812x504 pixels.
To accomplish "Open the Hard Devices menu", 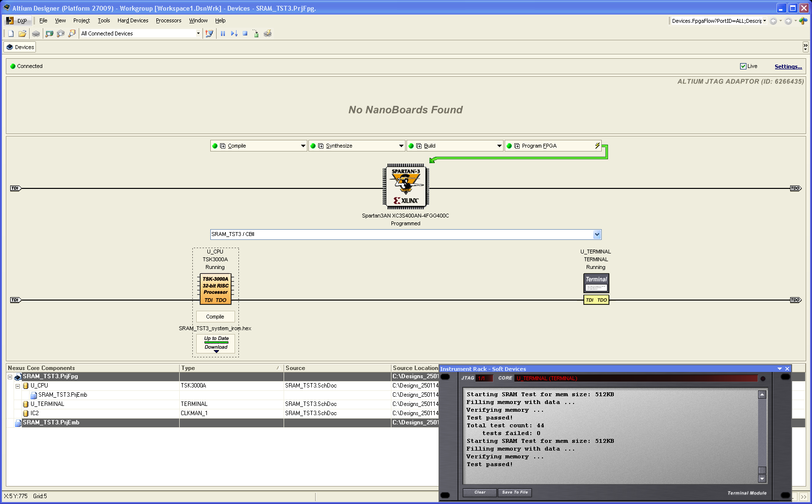I will point(133,20).
